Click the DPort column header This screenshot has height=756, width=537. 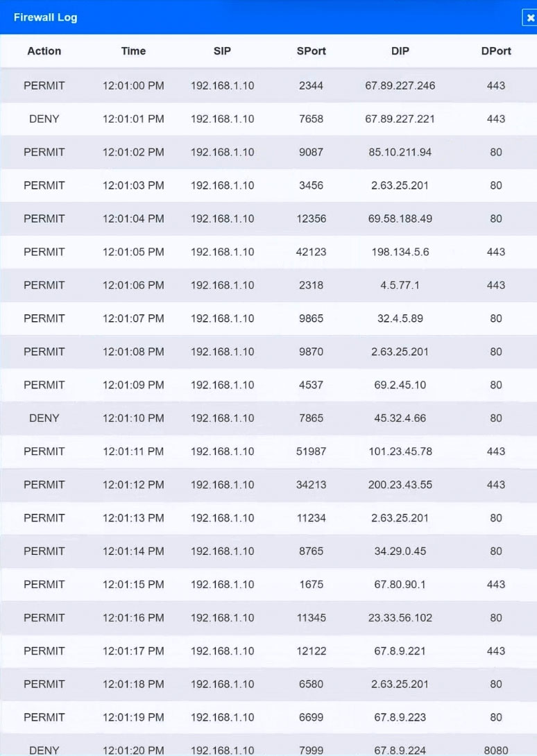point(496,51)
